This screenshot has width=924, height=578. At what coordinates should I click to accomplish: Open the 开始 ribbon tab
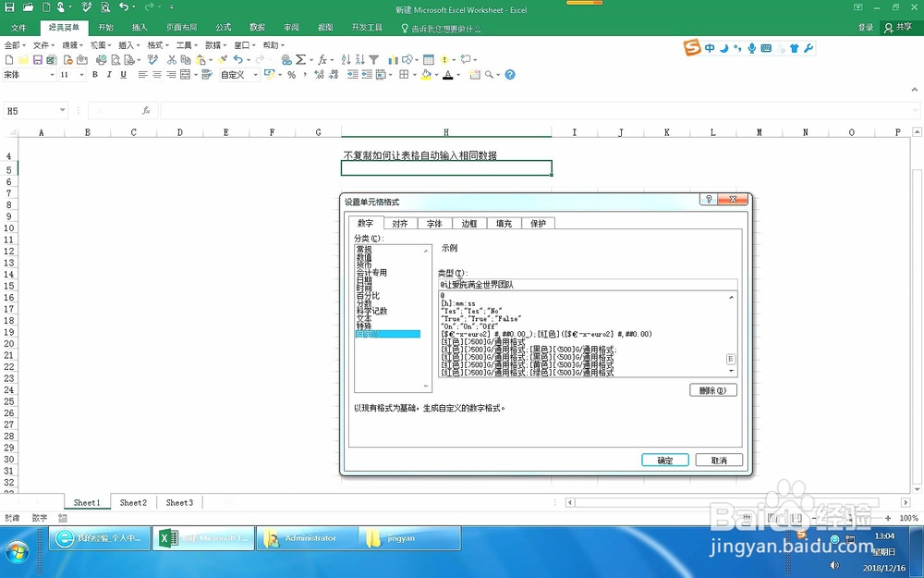106,27
